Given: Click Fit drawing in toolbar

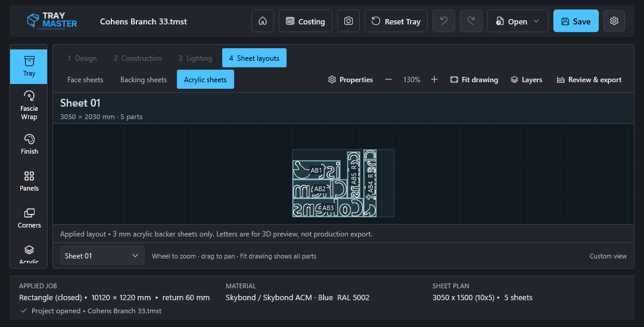Looking at the screenshot, I should 474,80.
